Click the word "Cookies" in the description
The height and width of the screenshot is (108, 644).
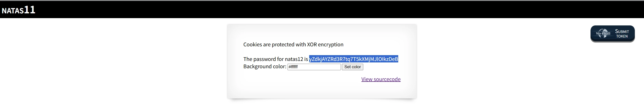click(x=253, y=45)
